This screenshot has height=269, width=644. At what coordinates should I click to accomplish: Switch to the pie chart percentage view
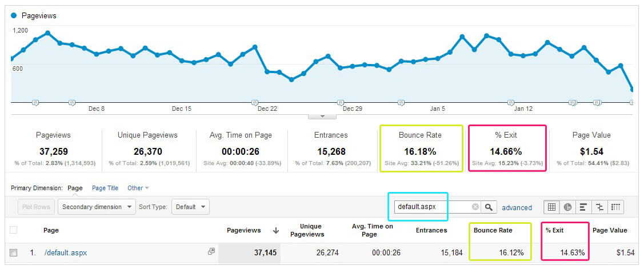pos(567,207)
